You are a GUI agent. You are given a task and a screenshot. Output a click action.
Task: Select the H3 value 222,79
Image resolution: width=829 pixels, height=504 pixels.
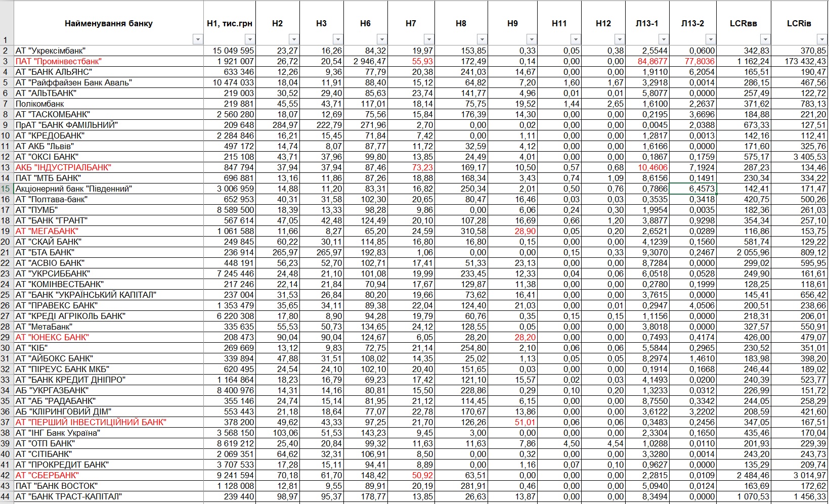coord(322,125)
